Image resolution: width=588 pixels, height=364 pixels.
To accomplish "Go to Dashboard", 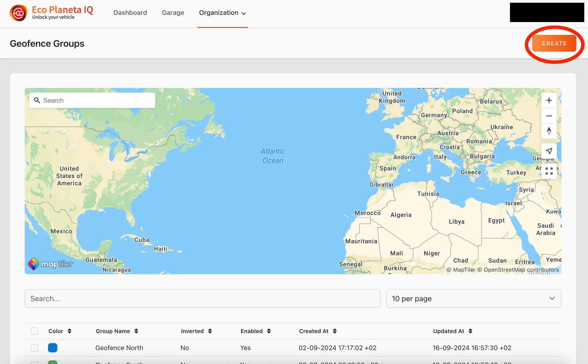I will click(x=130, y=13).
